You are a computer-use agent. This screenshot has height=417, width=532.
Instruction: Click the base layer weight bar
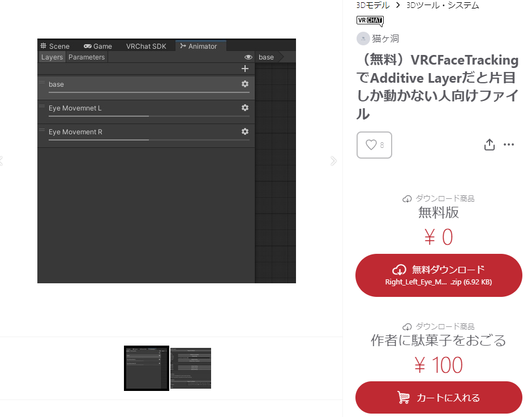[149, 92]
